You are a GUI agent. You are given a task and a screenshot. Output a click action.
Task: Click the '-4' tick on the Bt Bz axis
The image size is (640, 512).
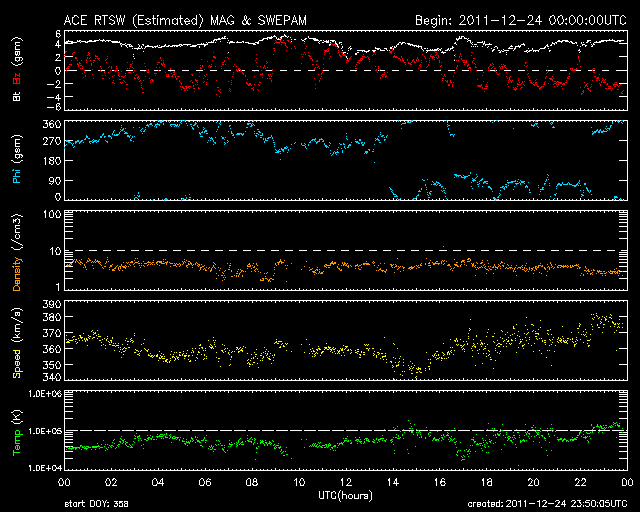54,97
